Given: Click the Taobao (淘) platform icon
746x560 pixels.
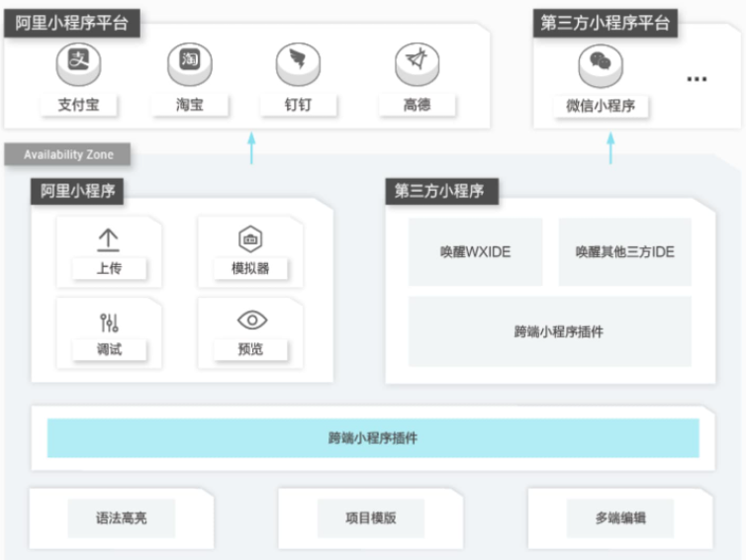Looking at the screenshot, I should 190,64.
